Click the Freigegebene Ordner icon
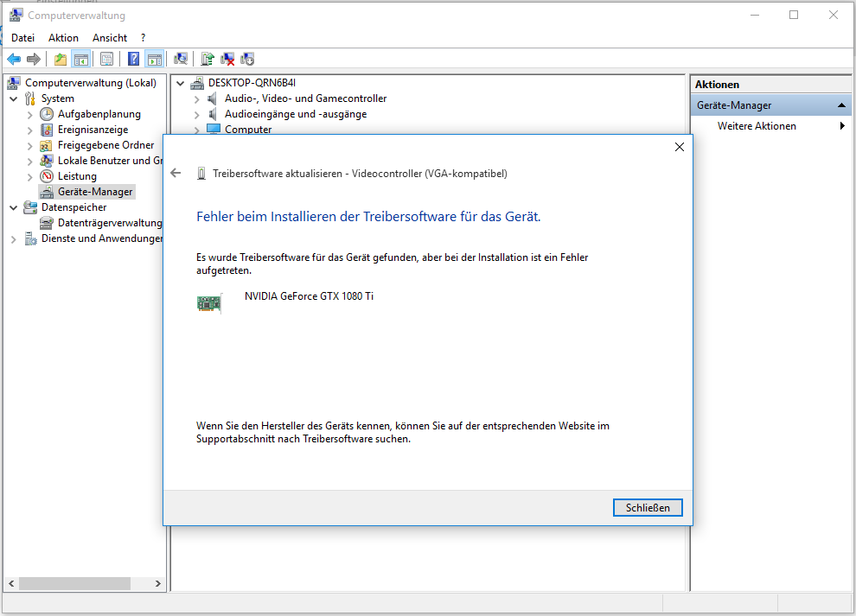Image resolution: width=856 pixels, height=616 pixels. (x=47, y=145)
